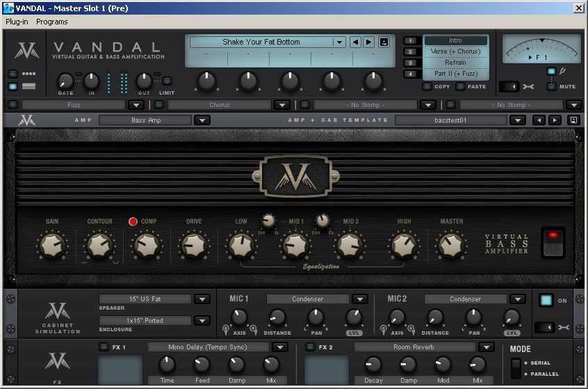Click the GATE knob
The width and height of the screenshot is (588, 389).
coord(65,81)
